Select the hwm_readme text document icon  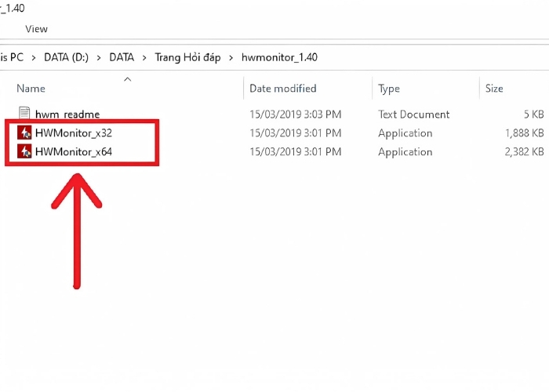click(24, 114)
